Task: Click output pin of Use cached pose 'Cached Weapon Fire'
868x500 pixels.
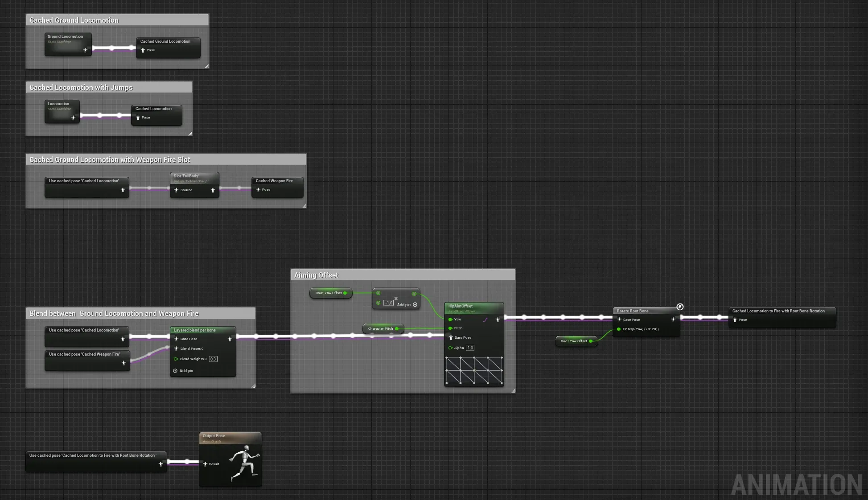Action: click(123, 363)
